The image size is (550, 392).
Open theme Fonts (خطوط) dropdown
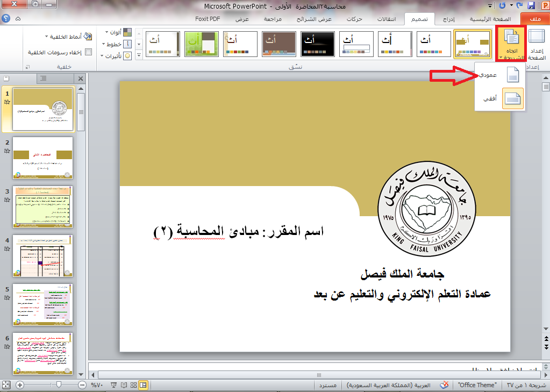pos(117,44)
